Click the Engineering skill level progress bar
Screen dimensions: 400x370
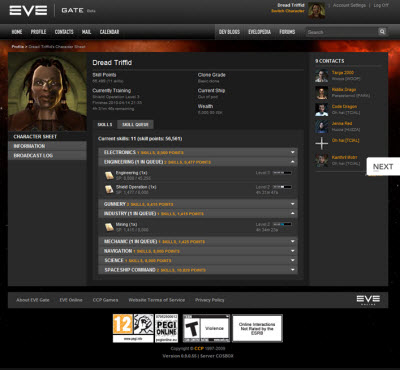click(282, 173)
